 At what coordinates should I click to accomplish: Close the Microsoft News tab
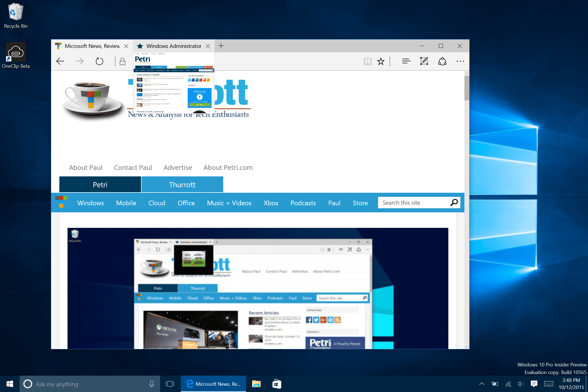pos(126,46)
